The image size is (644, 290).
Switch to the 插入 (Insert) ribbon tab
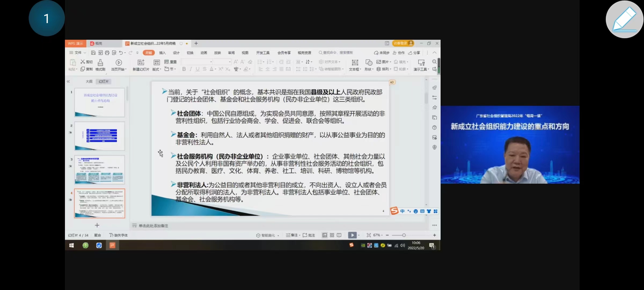[x=163, y=53]
